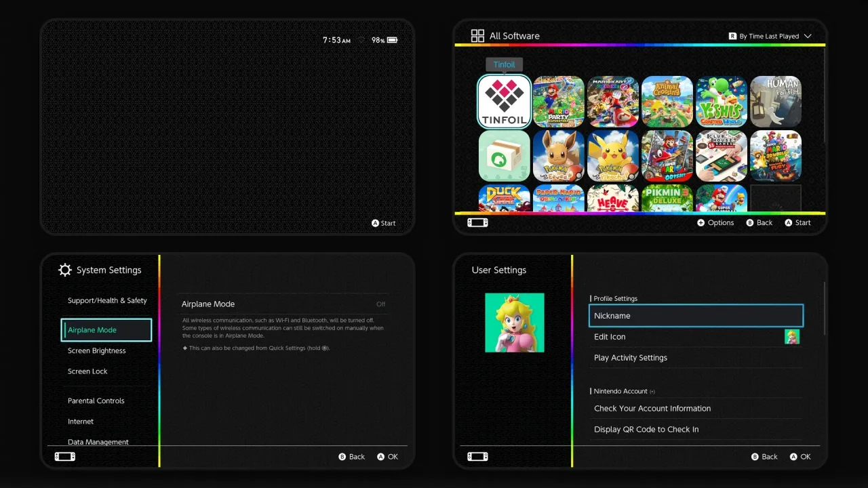The height and width of the screenshot is (488, 868).
Task: Open the green cardboard box leaf app
Action: tap(505, 156)
